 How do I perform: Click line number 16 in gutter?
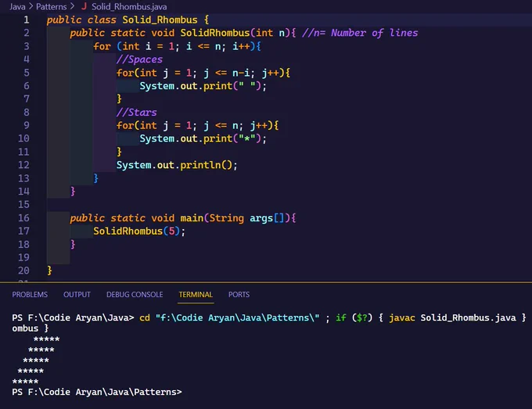[23, 217]
